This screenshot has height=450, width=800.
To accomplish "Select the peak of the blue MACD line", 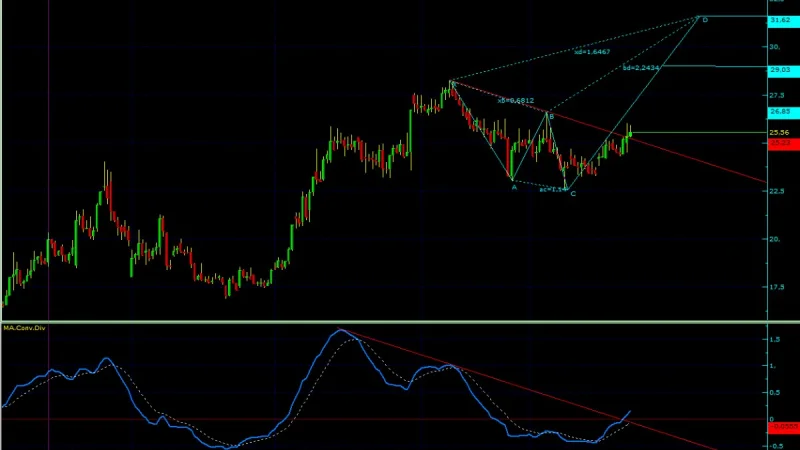I will [341, 331].
